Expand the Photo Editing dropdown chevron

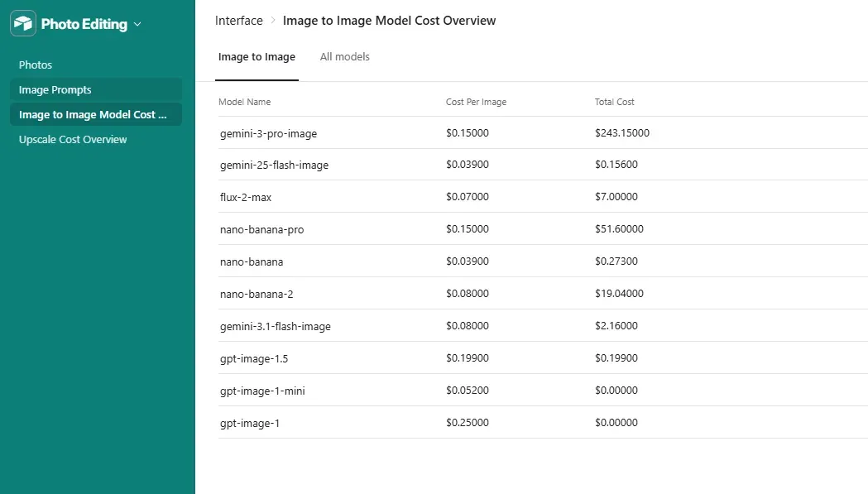pos(137,24)
